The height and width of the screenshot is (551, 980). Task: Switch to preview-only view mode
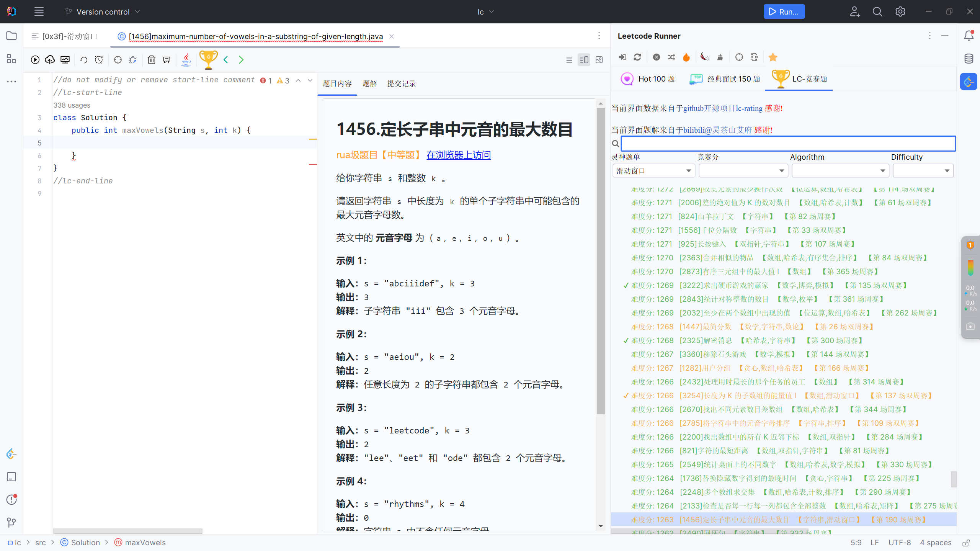click(x=599, y=60)
